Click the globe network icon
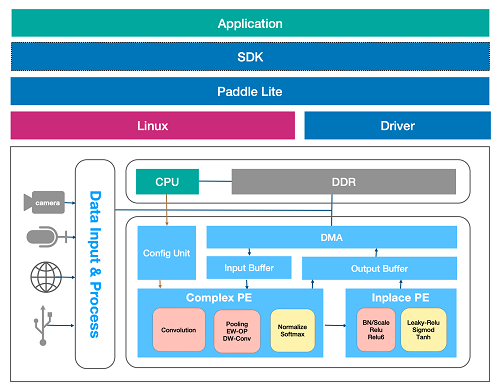Screen dimensions: 500x392 pyautogui.click(x=46, y=277)
